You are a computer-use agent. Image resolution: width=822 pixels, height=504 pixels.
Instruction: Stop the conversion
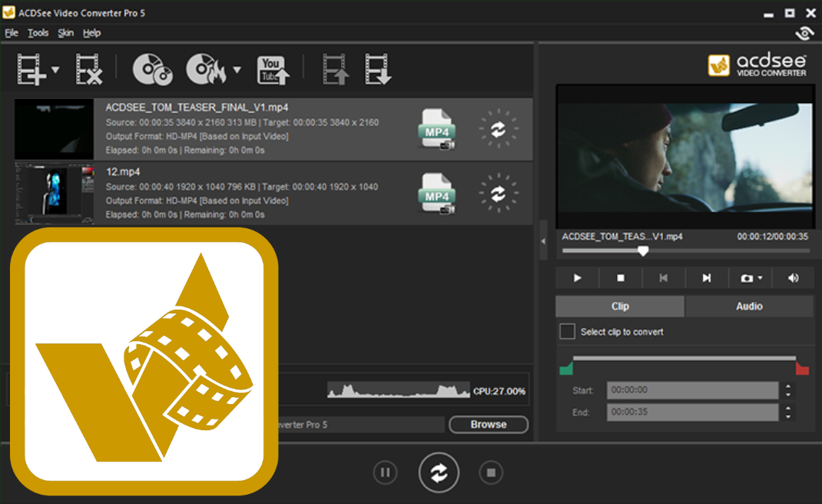click(x=491, y=472)
